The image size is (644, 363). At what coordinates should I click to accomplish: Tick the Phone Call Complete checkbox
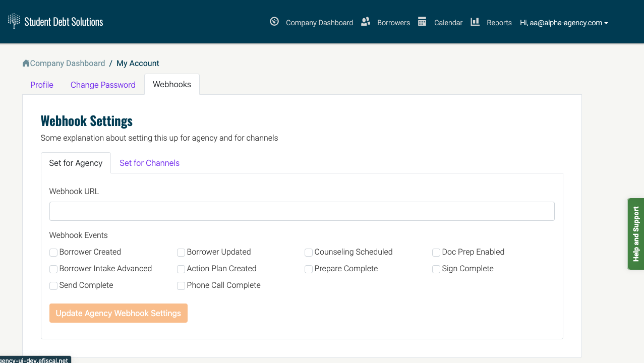(x=181, y=286)
